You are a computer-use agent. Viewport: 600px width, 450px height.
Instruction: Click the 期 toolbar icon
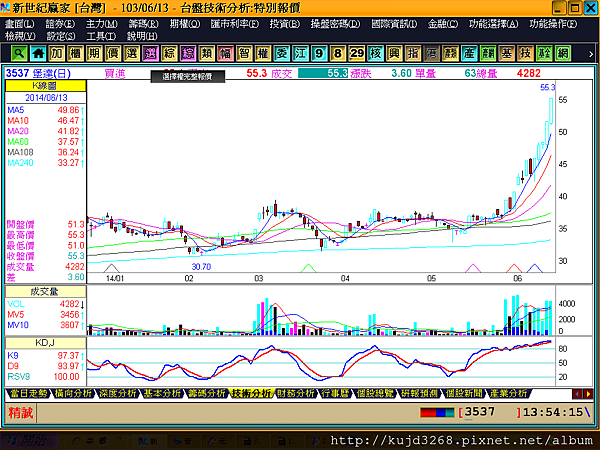point(94,53)
